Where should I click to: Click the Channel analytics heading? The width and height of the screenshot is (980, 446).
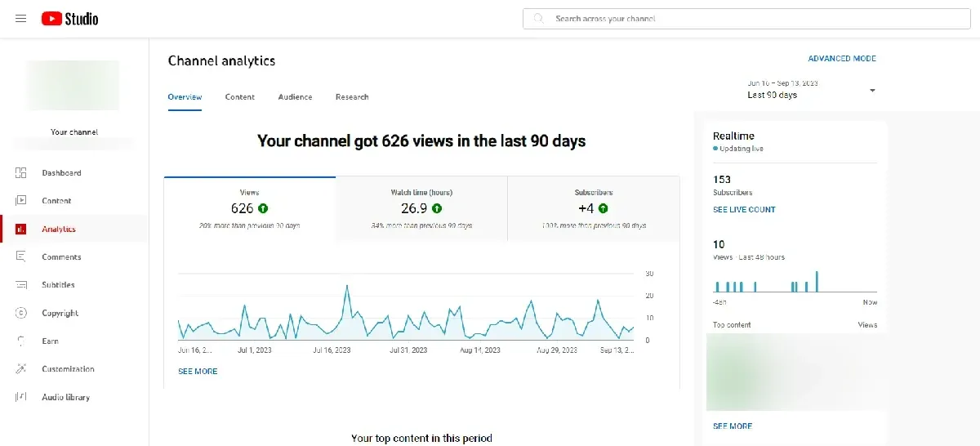221,61
